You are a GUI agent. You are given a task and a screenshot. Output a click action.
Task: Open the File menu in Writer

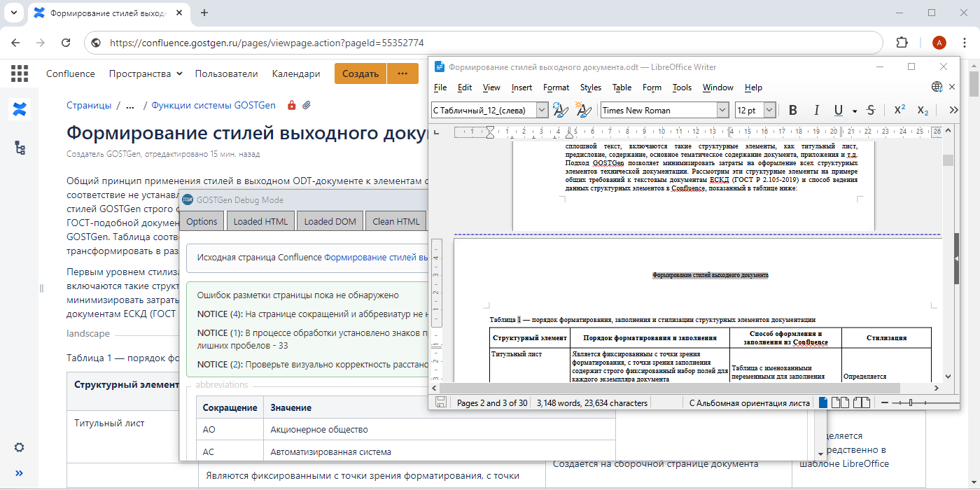click(440, 87)
